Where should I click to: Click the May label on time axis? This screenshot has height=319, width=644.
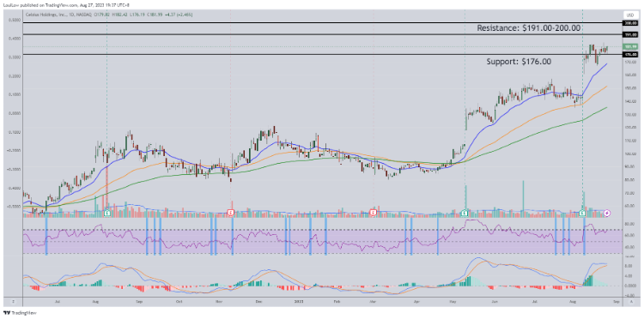(x=453, y=301)
